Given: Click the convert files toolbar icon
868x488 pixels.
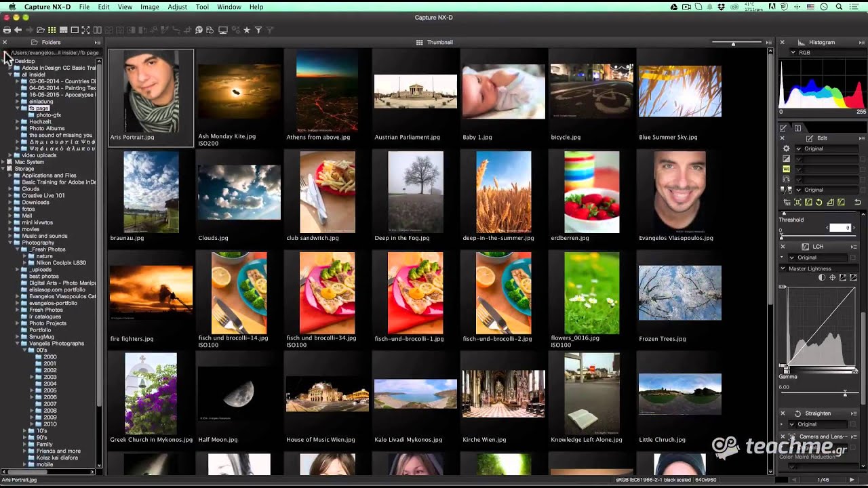Looking at the screenshot, I should (210, 30).
